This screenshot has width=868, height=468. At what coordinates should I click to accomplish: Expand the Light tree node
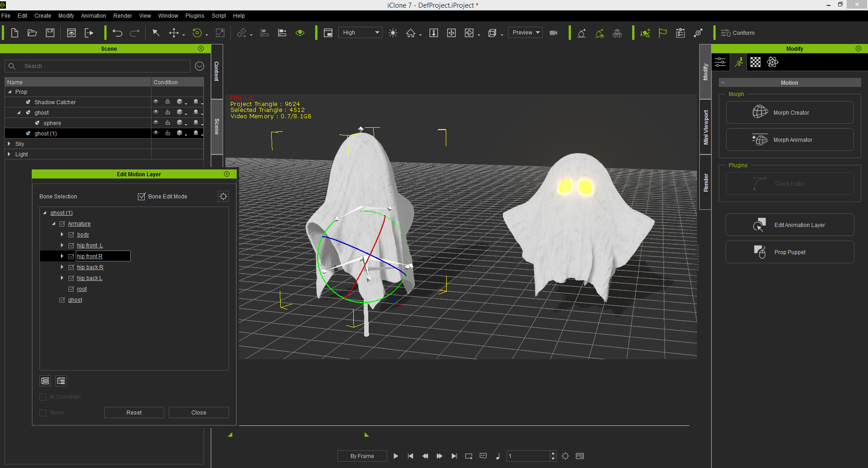pos(9,154)
